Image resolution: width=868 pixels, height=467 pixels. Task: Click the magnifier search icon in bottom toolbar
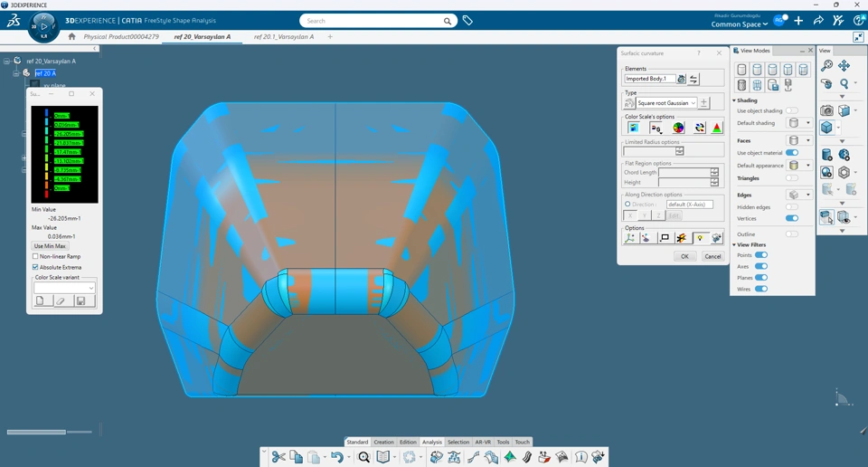pyautogui.click(x=363, y=457)
